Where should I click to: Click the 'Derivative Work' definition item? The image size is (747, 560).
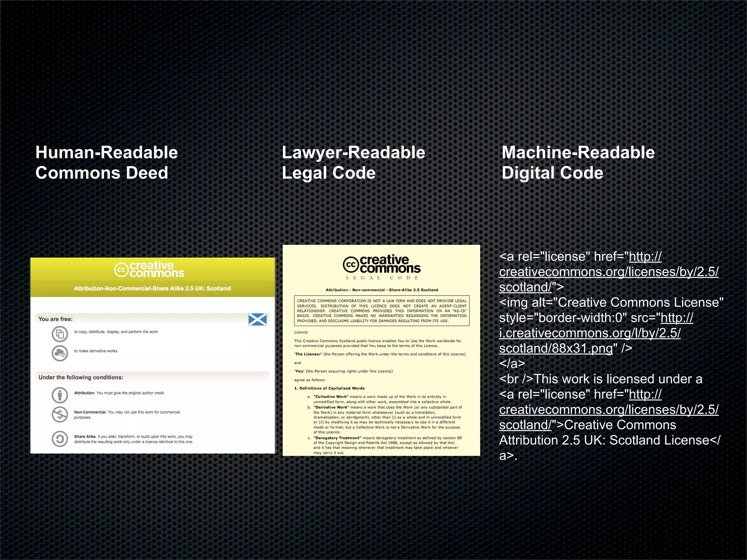coord(385,420)
